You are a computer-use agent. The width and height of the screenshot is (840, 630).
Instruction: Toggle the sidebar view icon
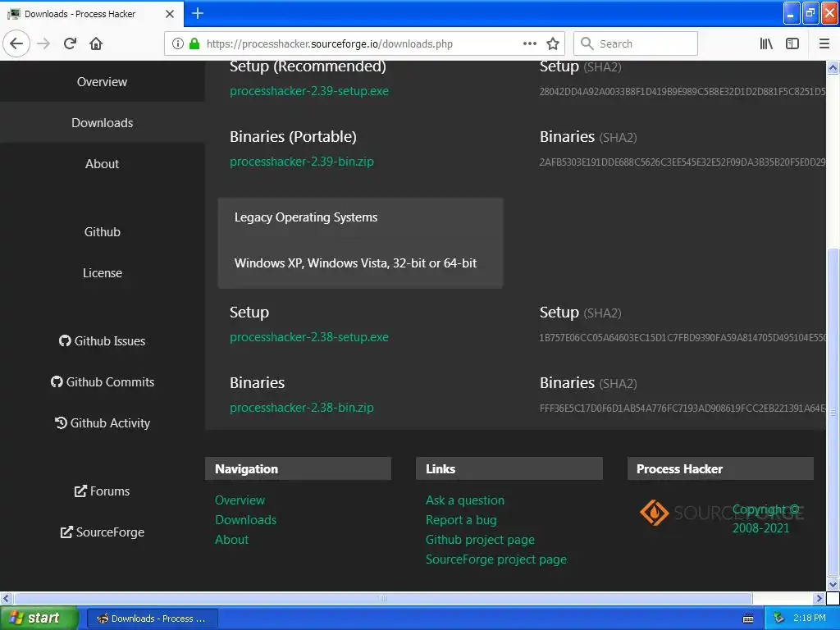792,43
